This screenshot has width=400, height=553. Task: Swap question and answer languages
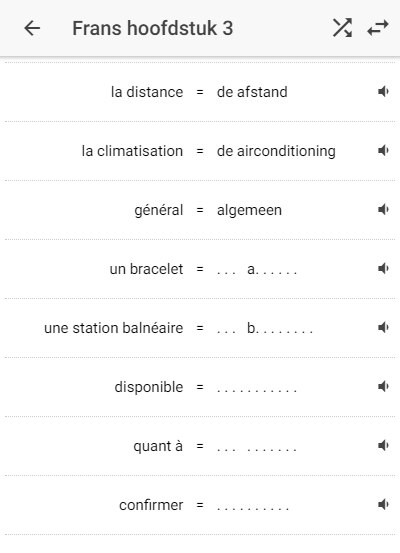[378, 28]
